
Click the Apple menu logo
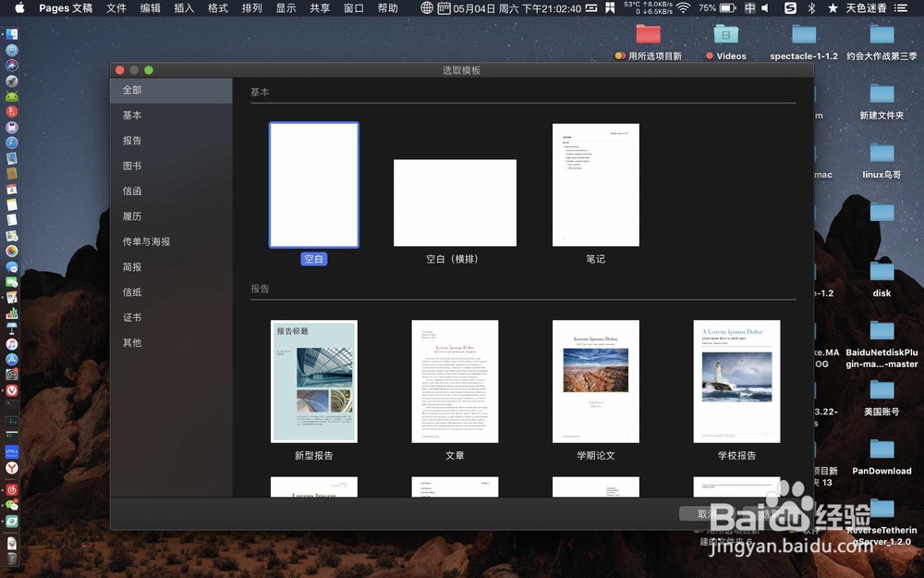pyautogui.click(x=18, y=7)
